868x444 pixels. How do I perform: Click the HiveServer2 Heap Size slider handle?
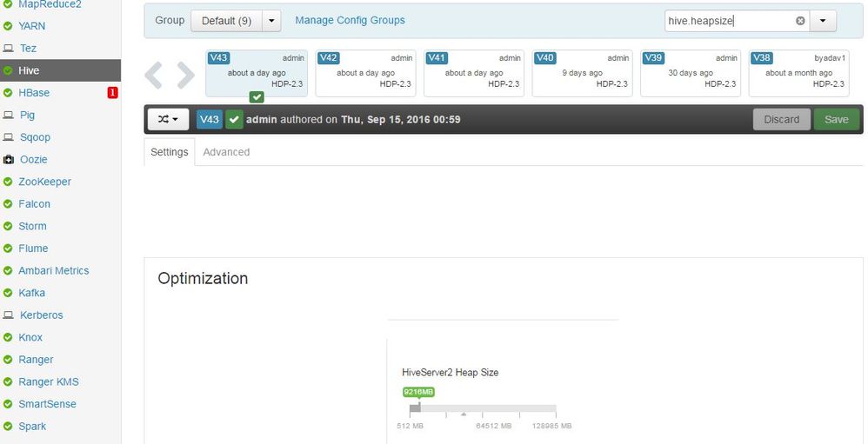pyautogui.click(x=419, y=408)
